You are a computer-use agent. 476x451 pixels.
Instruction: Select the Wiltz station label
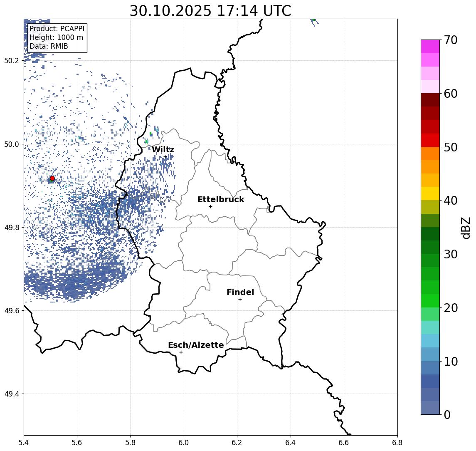[163, 149]
